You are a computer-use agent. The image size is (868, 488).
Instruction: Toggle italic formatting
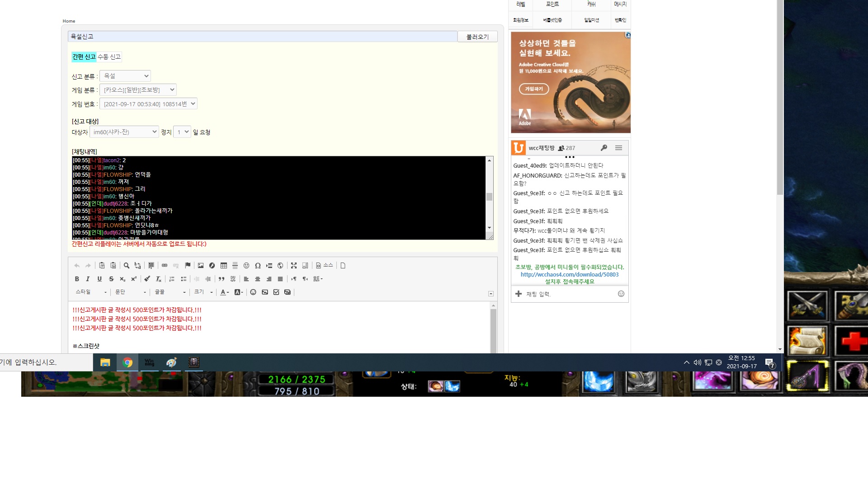pyautogui.click(x=88, y=279)
